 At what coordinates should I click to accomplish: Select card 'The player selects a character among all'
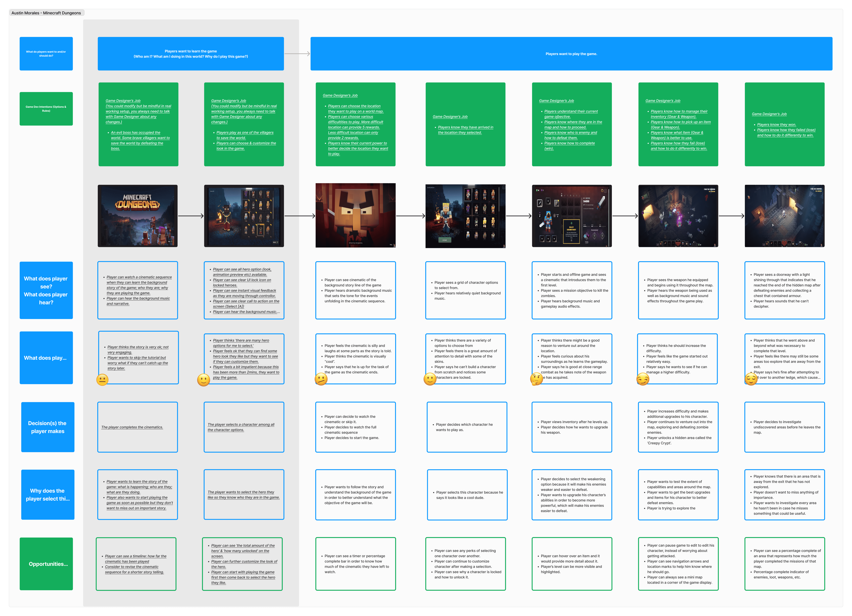244,427
